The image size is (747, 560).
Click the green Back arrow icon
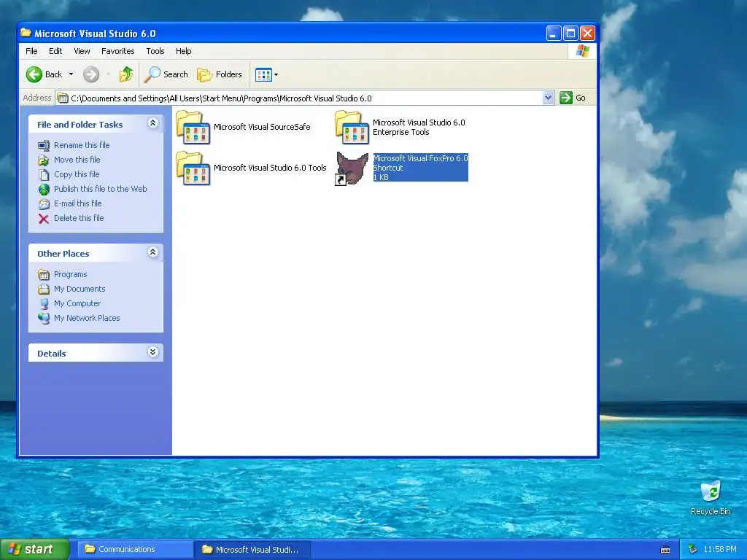(34, 74)
